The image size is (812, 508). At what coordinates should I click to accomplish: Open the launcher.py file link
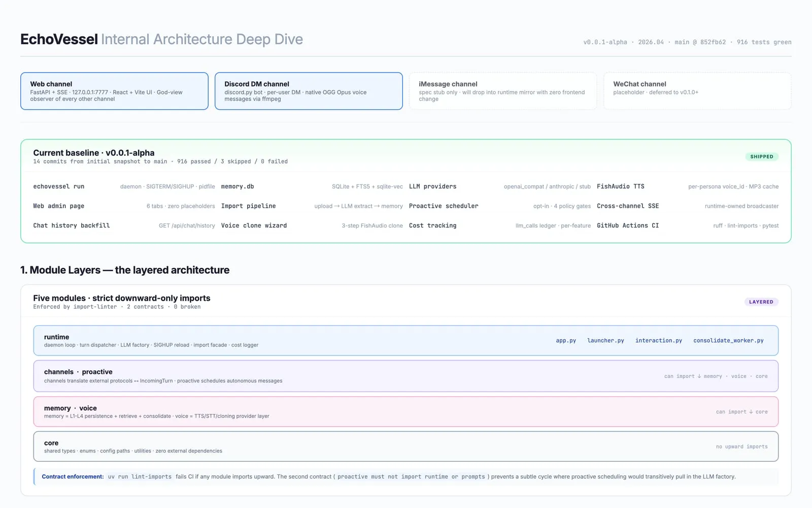pyautogui.click(x=605, y=340)
